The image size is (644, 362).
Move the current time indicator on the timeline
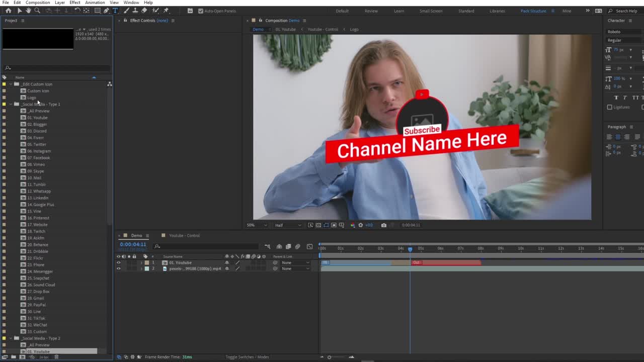click(x=410, y=249)
